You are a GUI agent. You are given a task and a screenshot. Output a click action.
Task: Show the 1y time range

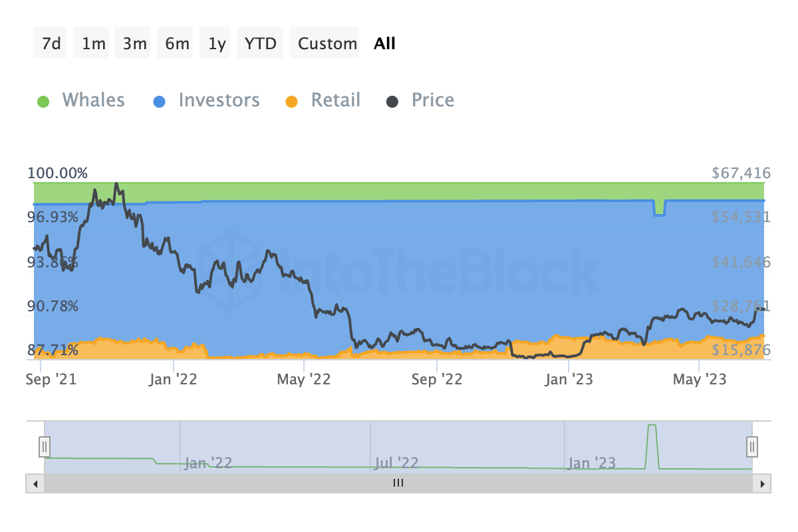point(217,44)
